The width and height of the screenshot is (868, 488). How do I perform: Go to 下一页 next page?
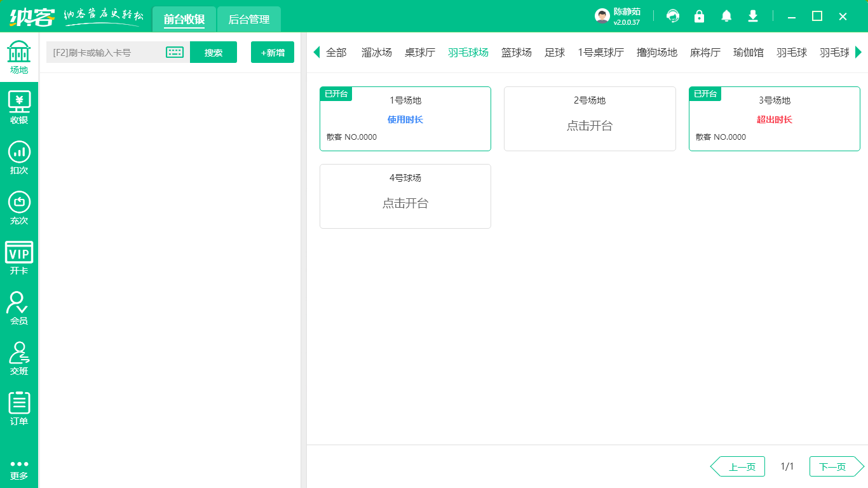point(837,466)
